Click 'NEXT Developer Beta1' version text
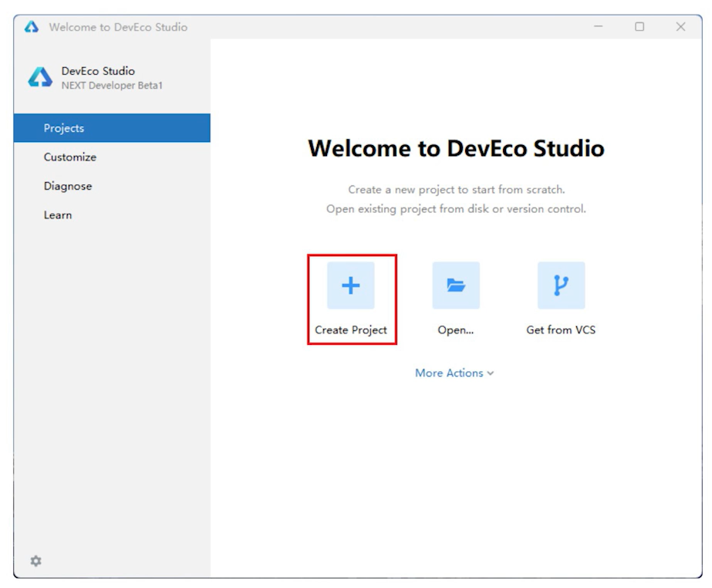The image size is (712, 588). pyautogui.click(x=112, y=86)
